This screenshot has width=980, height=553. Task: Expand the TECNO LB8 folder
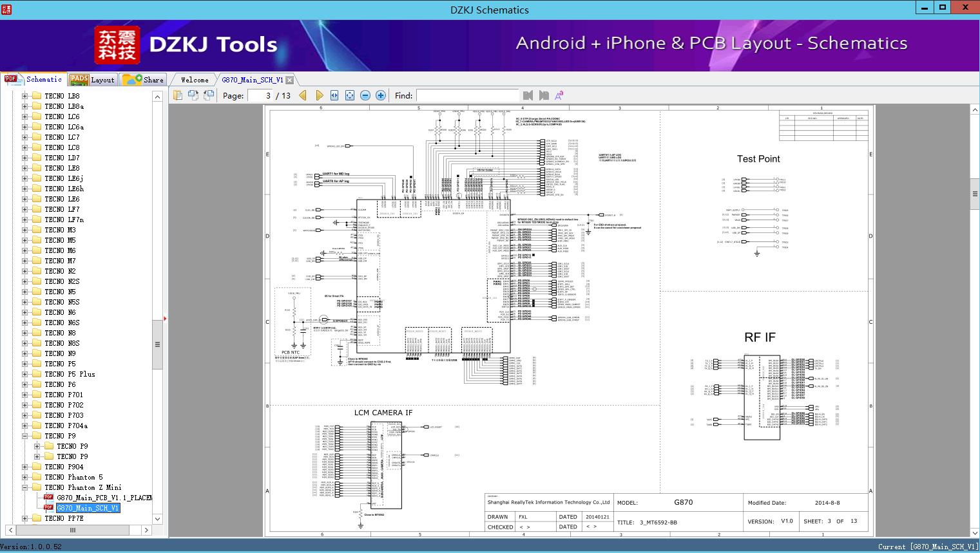(25, 96)
